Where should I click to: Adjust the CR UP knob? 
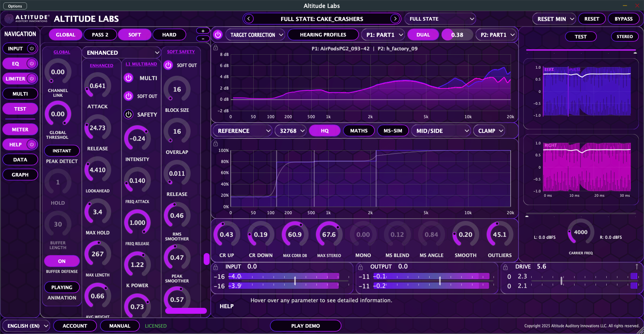227,234
